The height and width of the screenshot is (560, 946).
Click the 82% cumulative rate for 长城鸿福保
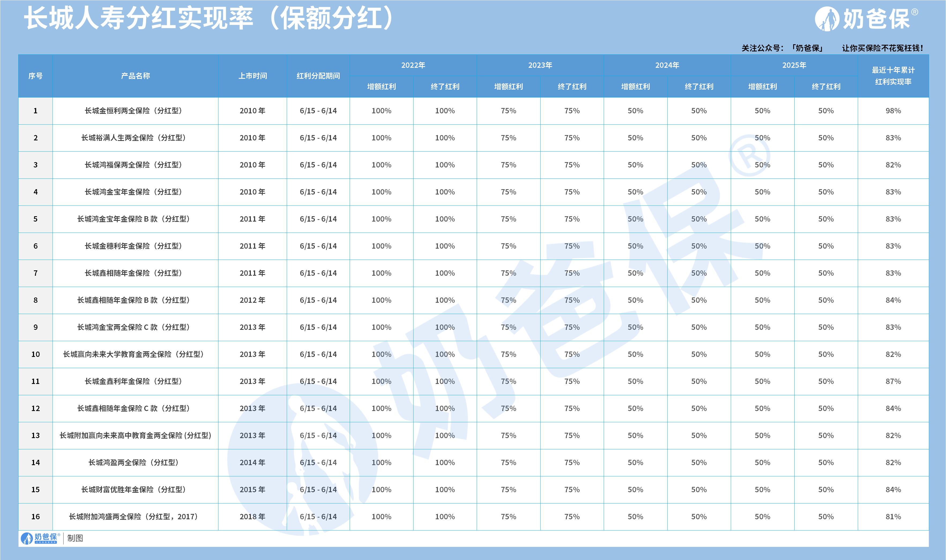[893, 165]
